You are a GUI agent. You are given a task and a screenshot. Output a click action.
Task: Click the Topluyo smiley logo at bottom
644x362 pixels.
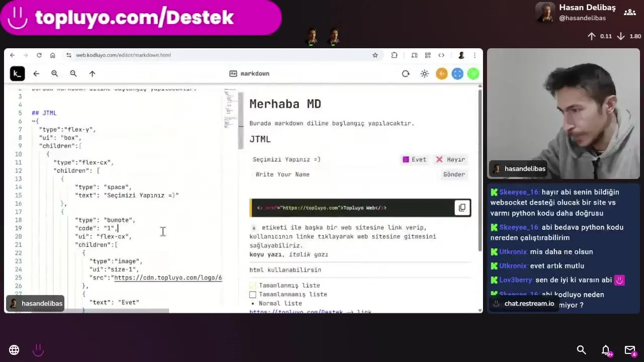38,350
